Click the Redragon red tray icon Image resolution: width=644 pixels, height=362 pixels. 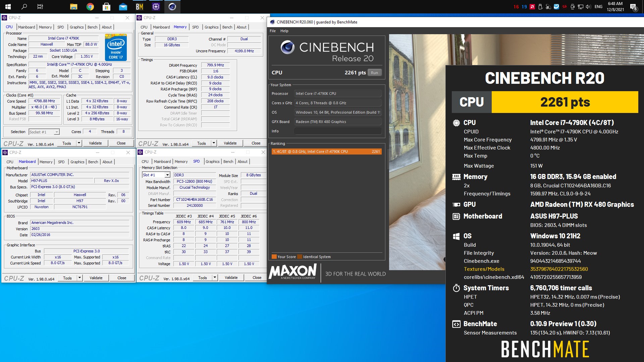click(565, 7)
